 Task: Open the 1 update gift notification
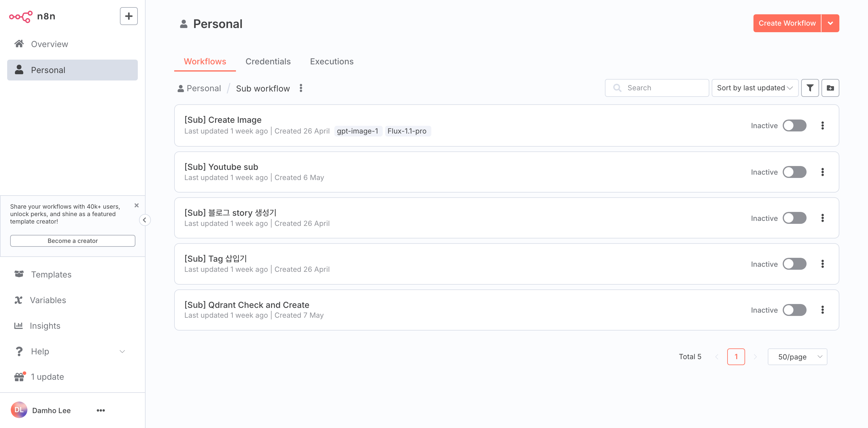click(47, 376)
